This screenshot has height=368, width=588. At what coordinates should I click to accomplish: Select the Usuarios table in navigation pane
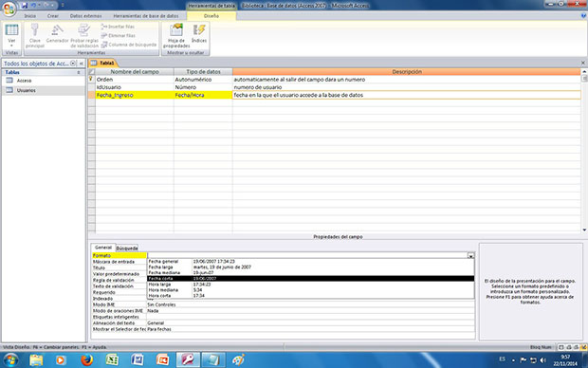[x=27, y=90]
